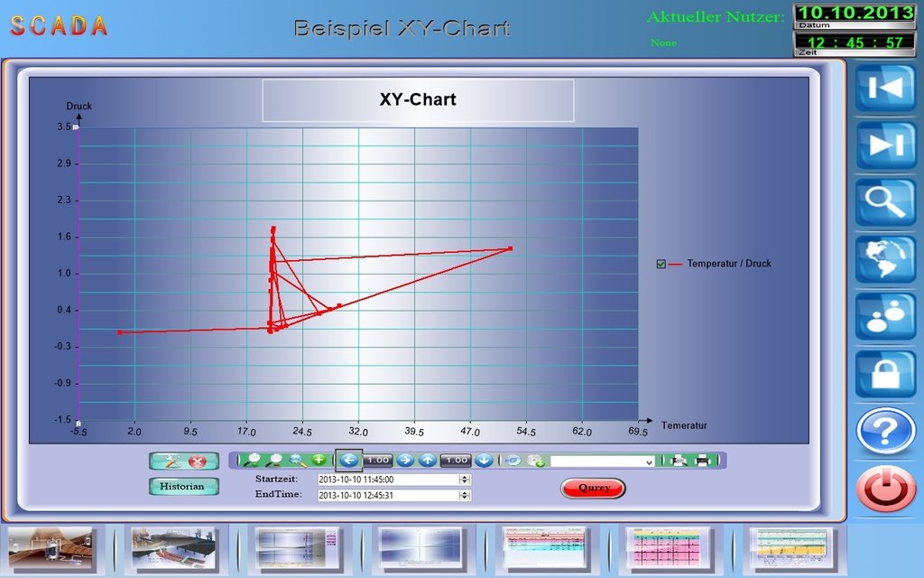Open the search view from the right sidebar
The width and height of the screenshot is (924, 578).
[885, 201]
